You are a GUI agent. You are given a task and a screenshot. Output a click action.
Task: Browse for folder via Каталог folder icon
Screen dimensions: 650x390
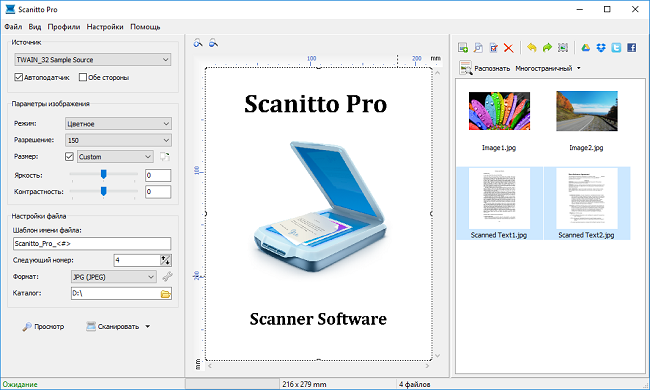point(166,294)
